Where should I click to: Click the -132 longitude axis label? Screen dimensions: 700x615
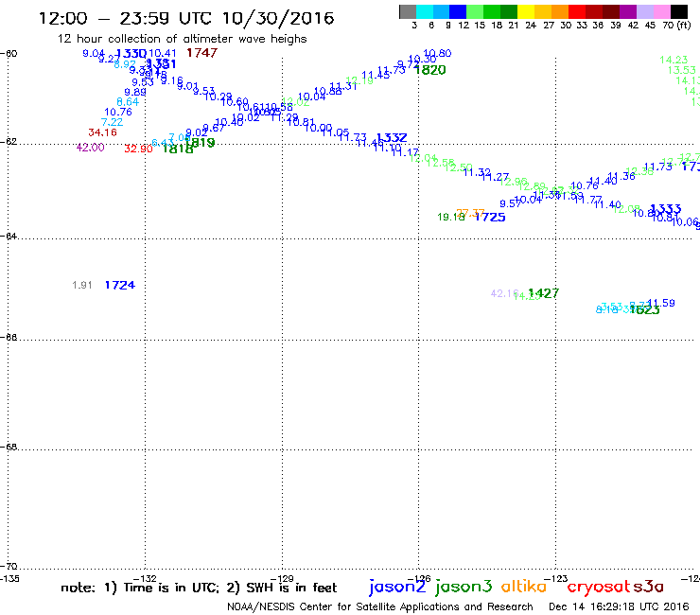(x=145, y=579)
